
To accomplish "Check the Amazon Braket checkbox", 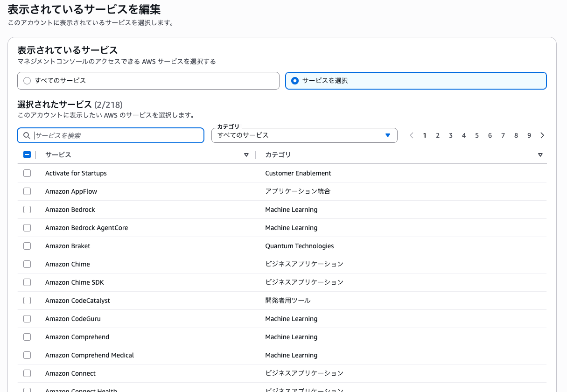I will [x=27, y=246].
